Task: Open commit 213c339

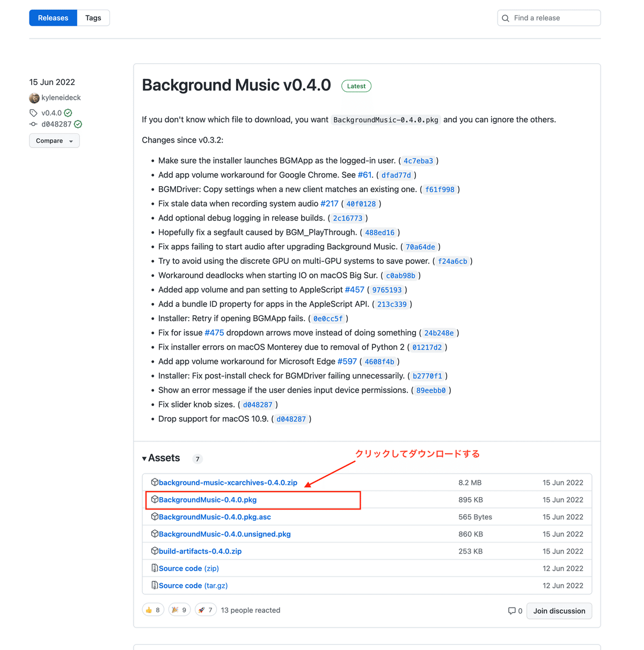Action: pos(392,305)
